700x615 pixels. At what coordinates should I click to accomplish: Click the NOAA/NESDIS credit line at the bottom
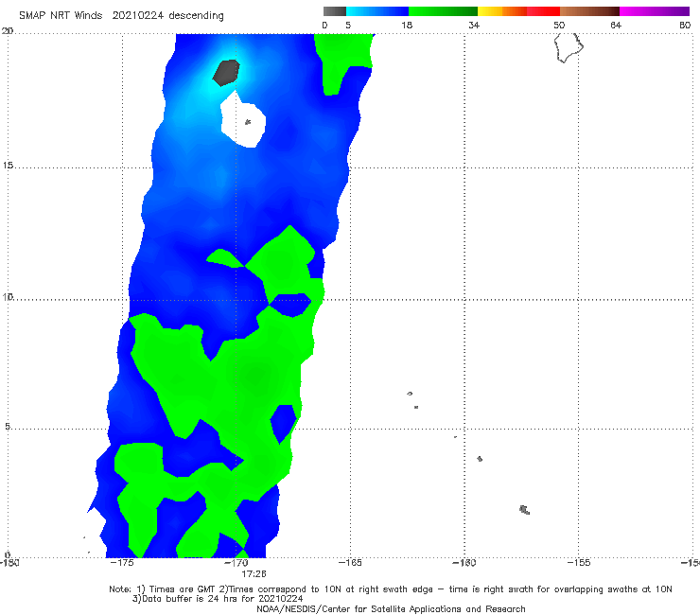coord(391,608)
